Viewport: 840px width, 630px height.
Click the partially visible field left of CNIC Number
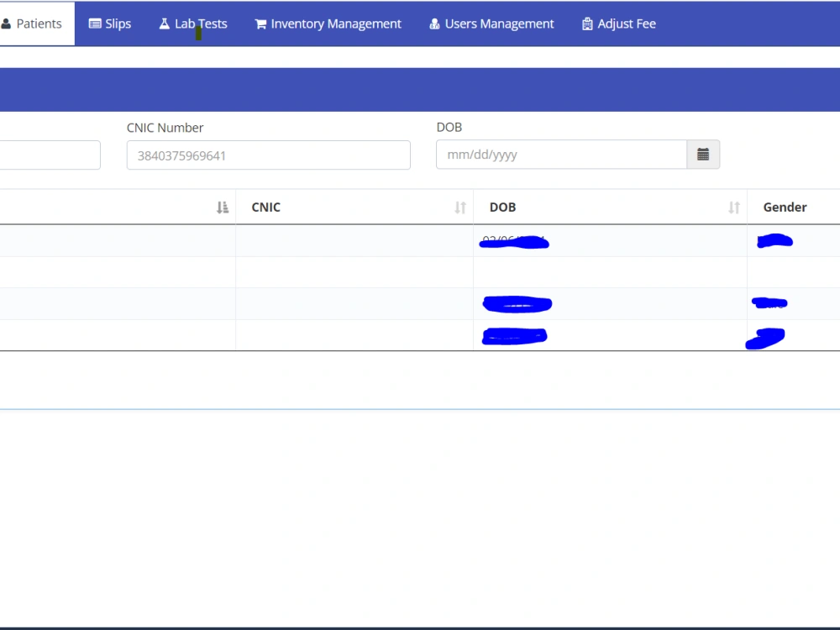click(x=50, y=155)
